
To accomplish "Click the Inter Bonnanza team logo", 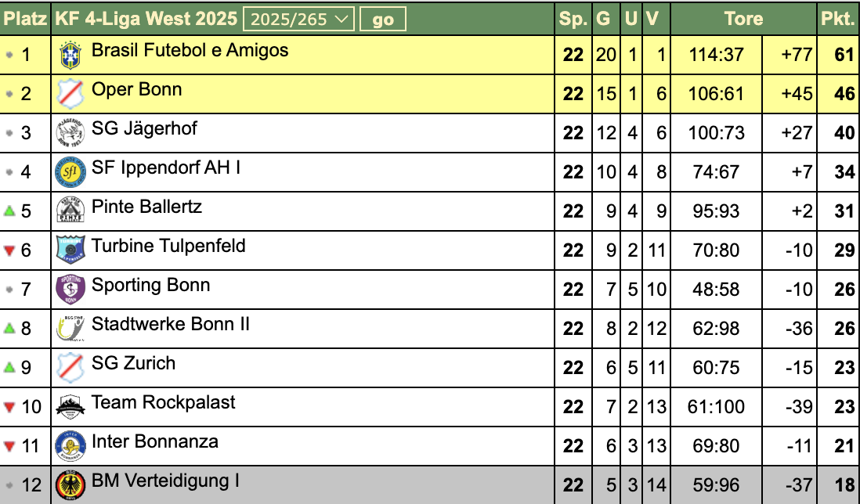I will coord(70,446).
